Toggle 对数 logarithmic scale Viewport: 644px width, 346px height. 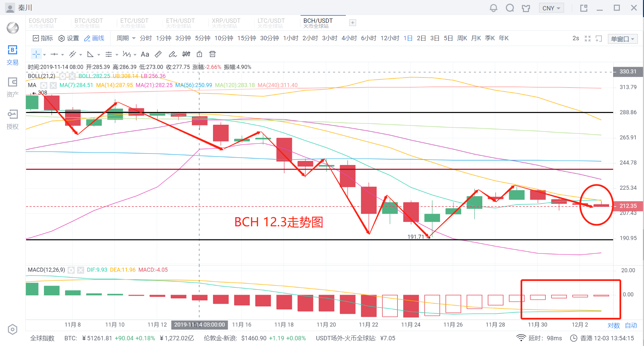tap(613, 325)
